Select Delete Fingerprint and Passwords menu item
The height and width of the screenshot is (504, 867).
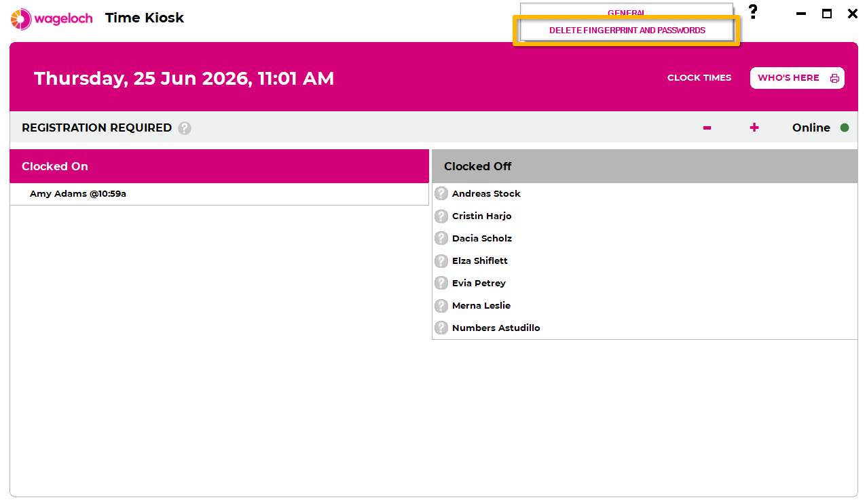point(627,31)
